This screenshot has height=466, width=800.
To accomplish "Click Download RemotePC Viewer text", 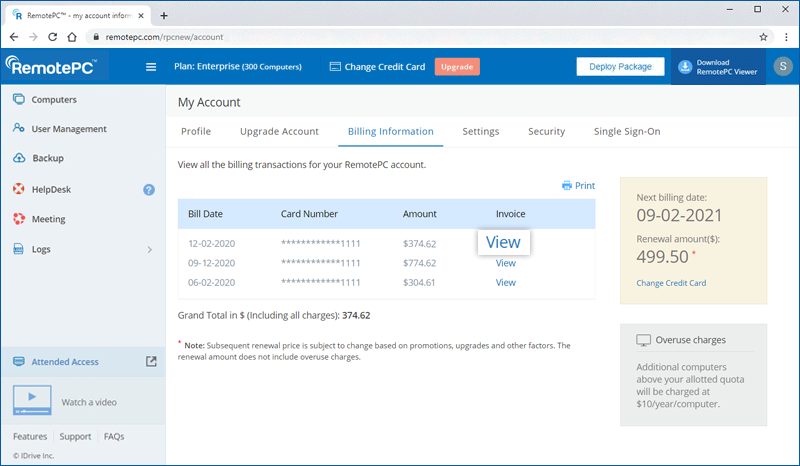I will coord(727,67).
